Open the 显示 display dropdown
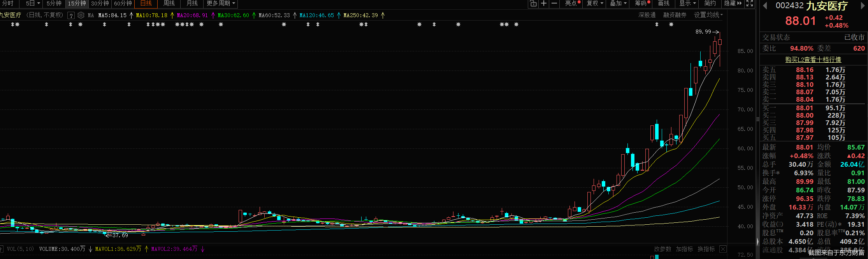The height and width of the screenshot is (259, 868). point(687,4)
